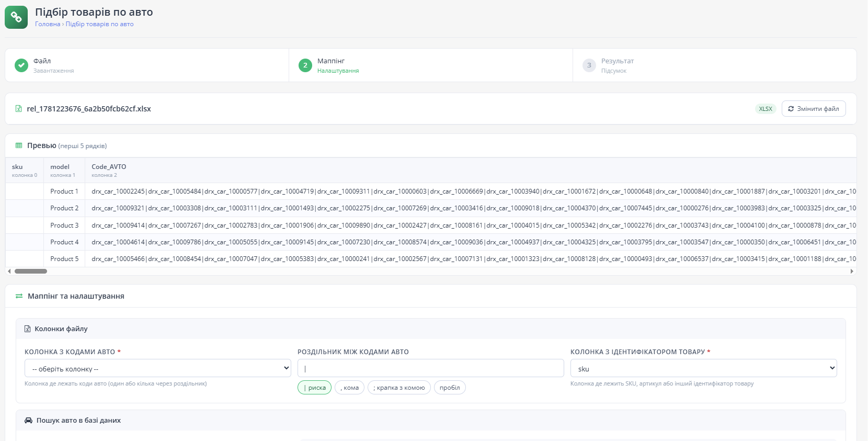Go to Головна breadcrumb link
This screenshot has width=868, height=441.
coord(48,24)
